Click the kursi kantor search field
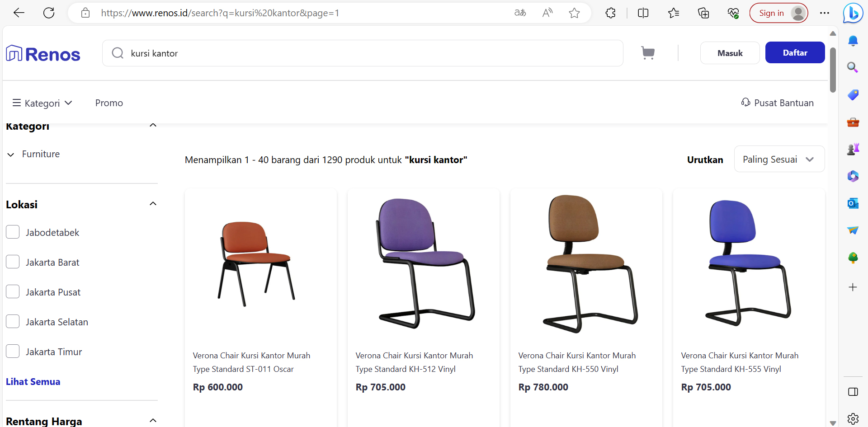Screen dimensions: 868x427 click(362, 53)
